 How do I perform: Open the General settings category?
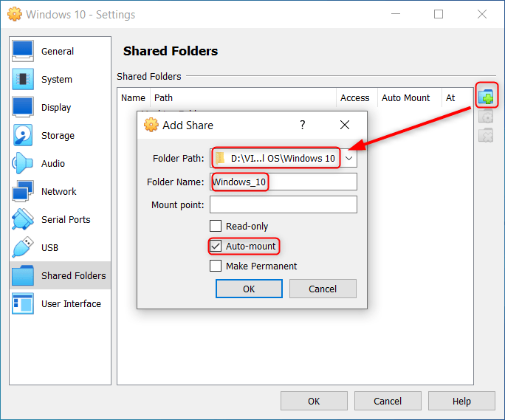pos(58,52)
